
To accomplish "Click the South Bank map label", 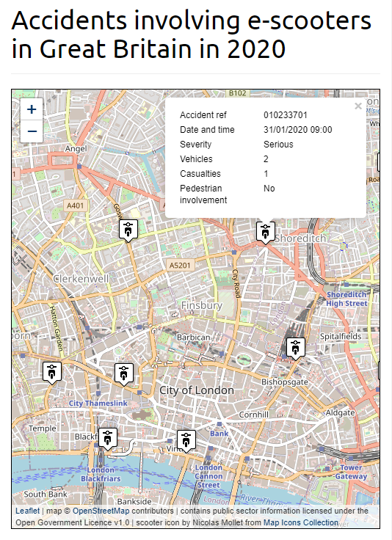I will point(46,495).
